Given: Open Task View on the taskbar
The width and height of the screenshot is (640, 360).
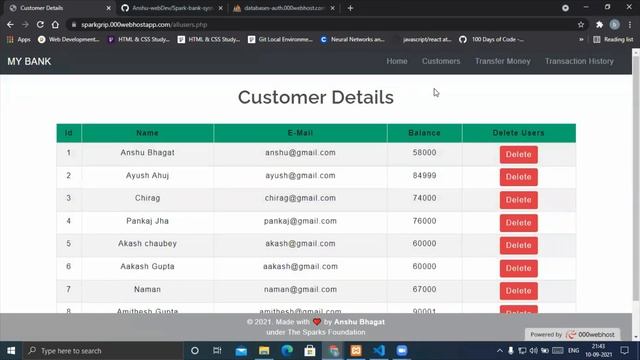Looking at the screenshot, I should (217, 351).
